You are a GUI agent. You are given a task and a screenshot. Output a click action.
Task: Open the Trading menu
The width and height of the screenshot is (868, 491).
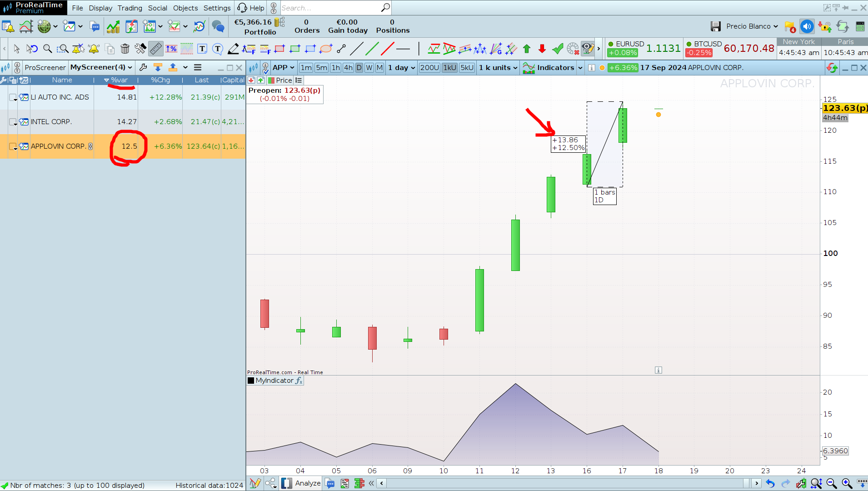click(130, 8)
